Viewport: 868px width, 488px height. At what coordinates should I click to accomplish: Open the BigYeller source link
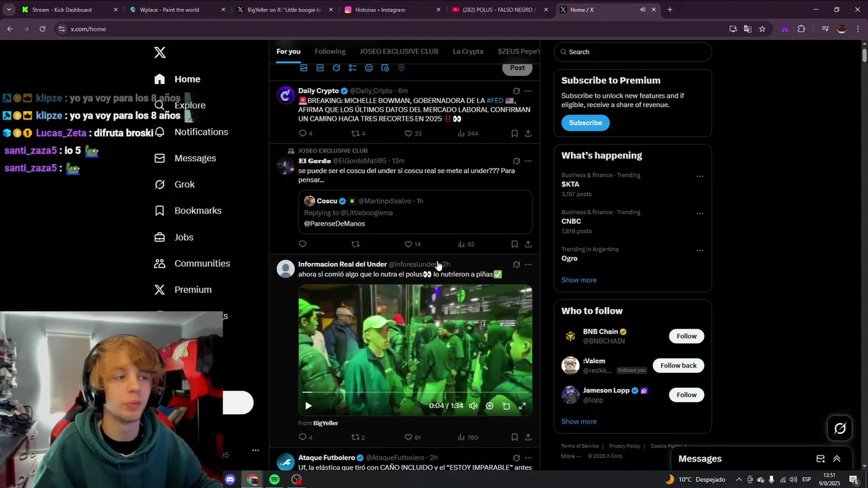tap(325, 424)
